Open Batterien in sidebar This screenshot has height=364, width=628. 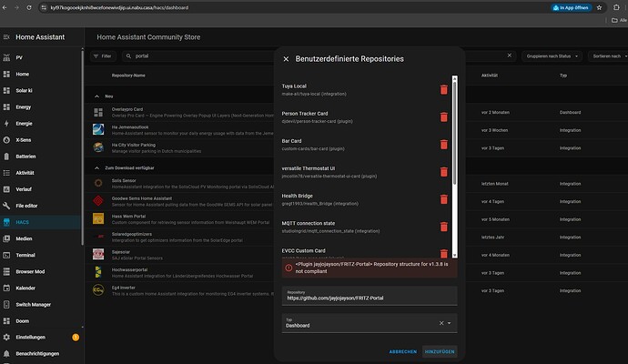pos(41,157)
